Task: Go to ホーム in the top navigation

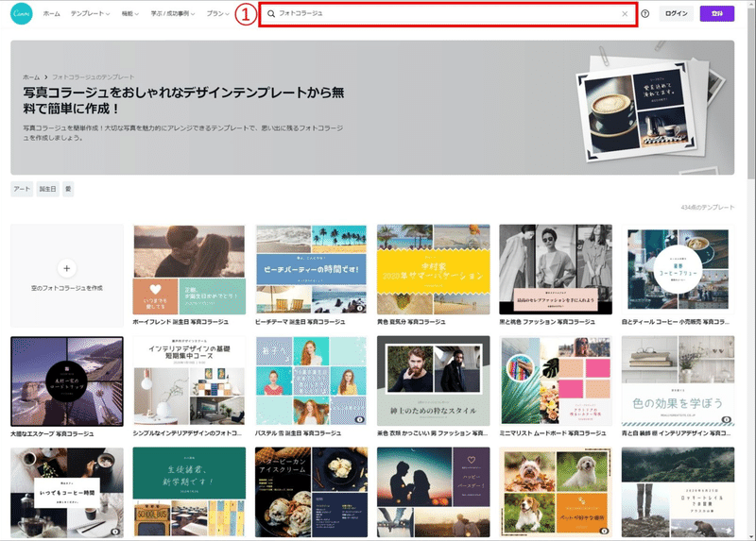Action: 52,14
